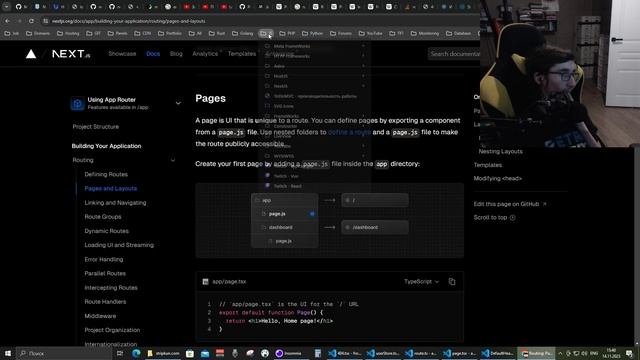This screenshot has height=360, width=640.
Task: Open the Domains bookmarks folder
Action: [x=38, y=33]
